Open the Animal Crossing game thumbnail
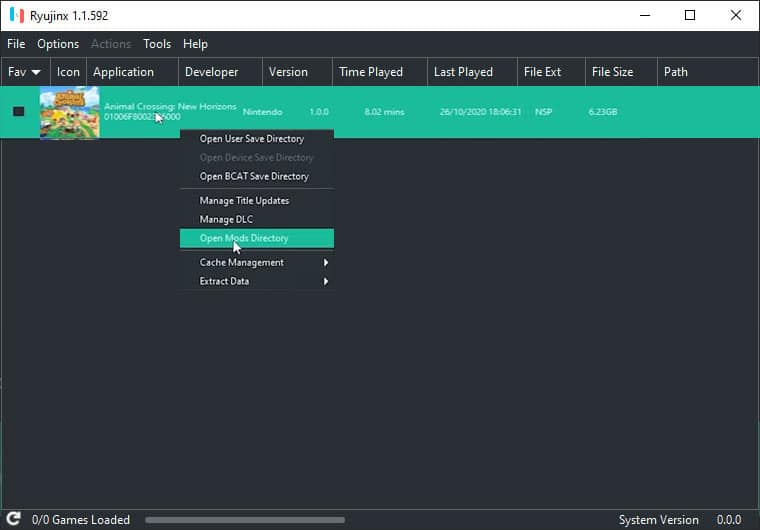Viewport: 760px width, 530px height. click(x=69, y=112)
